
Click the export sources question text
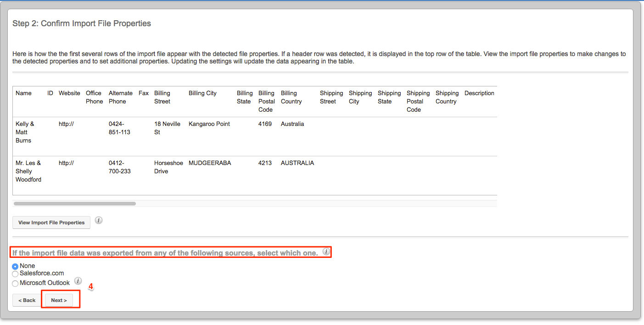point(165,253)
